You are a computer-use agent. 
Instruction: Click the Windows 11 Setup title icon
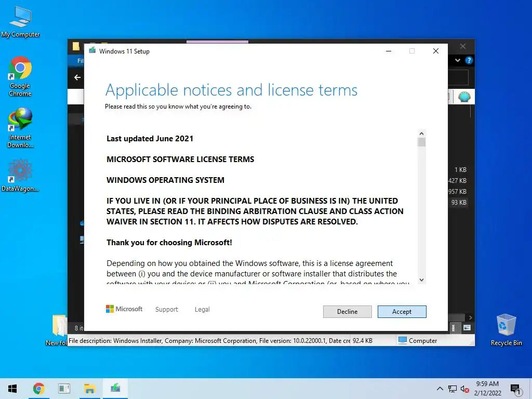tap(92, 51)
